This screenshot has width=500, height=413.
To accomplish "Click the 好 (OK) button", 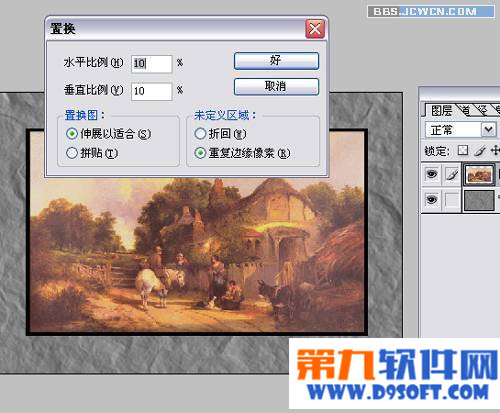I will click(x=276, y=61).
